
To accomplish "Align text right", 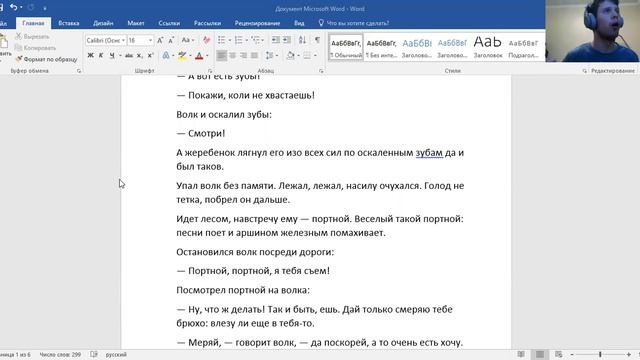I will (x=244, y=55).
